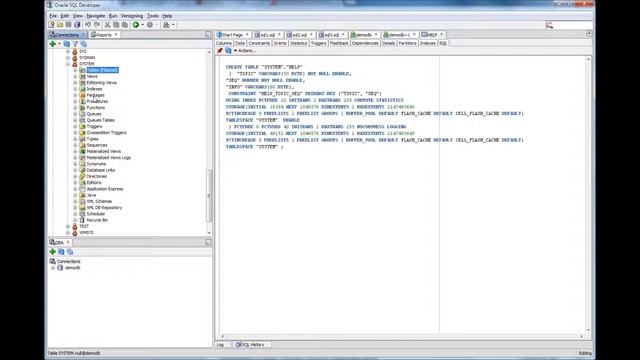
Task: Click the Copy toolbar icon
Action: (x=116, y=25)
